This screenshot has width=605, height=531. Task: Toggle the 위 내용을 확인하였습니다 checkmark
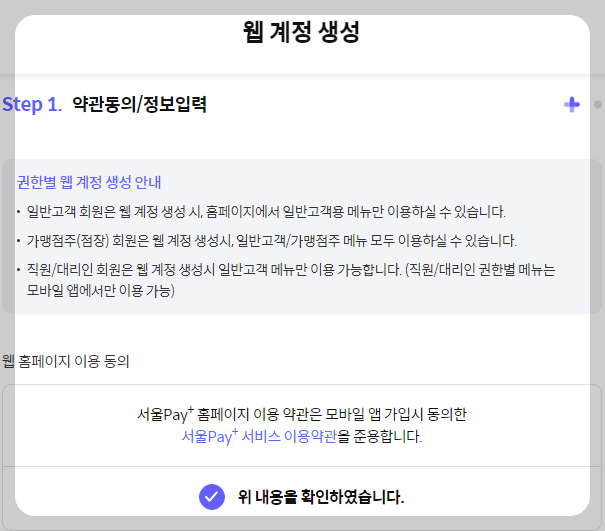coord(212,497)
